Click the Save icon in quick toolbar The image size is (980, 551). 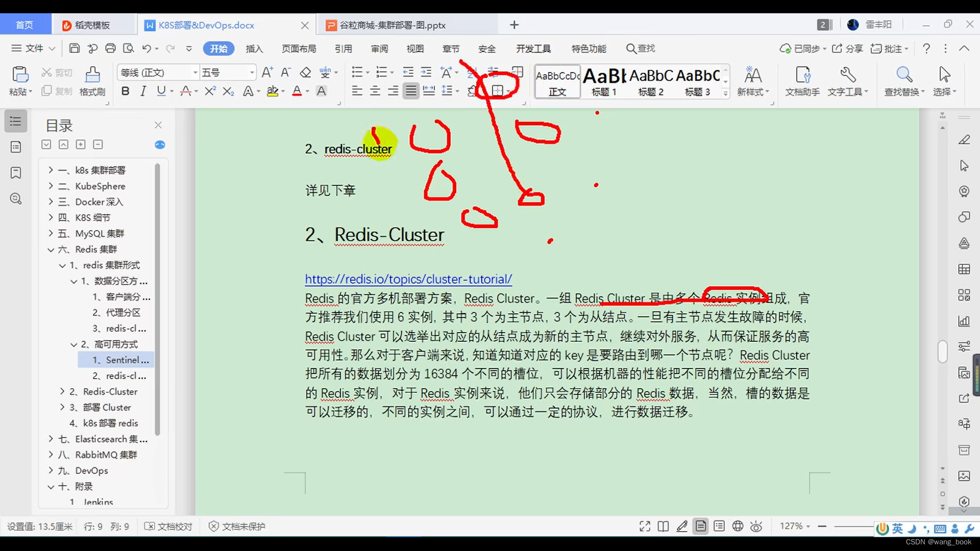pos(75,48)
